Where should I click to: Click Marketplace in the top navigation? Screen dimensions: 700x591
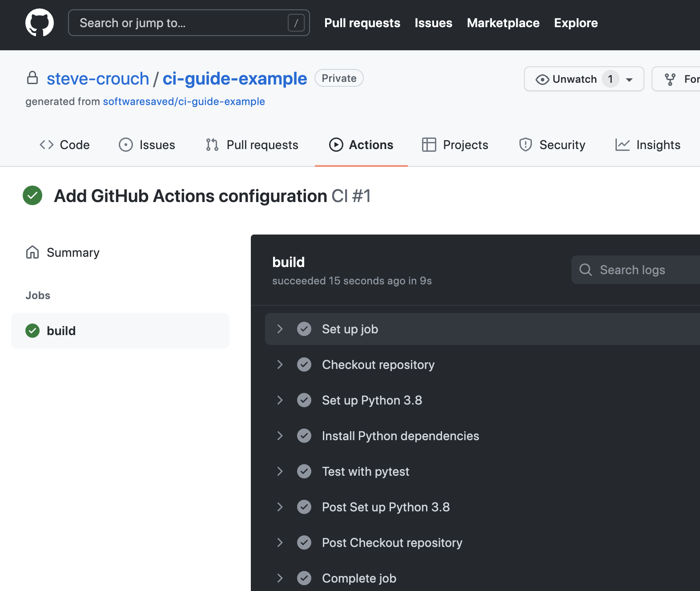[x=503, y=23]
